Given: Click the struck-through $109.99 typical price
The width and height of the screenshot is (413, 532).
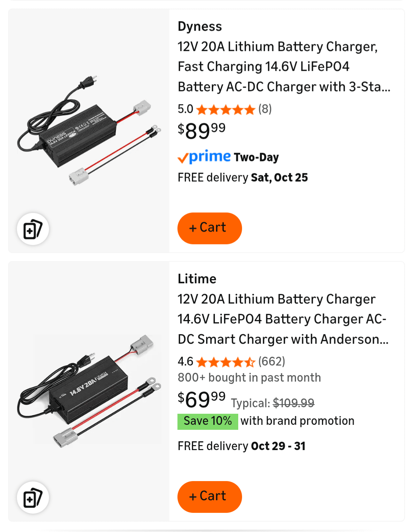Looking at the screenshot, I should (x=293, y=403).
